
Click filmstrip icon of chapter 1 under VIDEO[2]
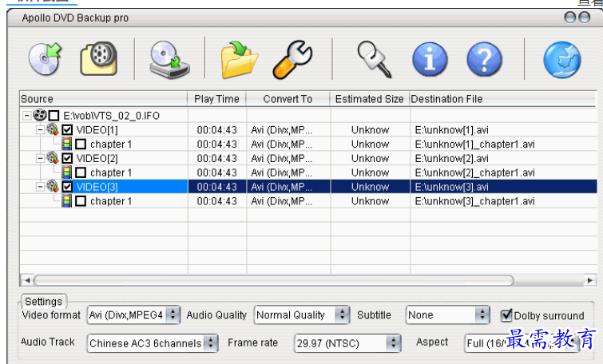click(x=67, y=172)
